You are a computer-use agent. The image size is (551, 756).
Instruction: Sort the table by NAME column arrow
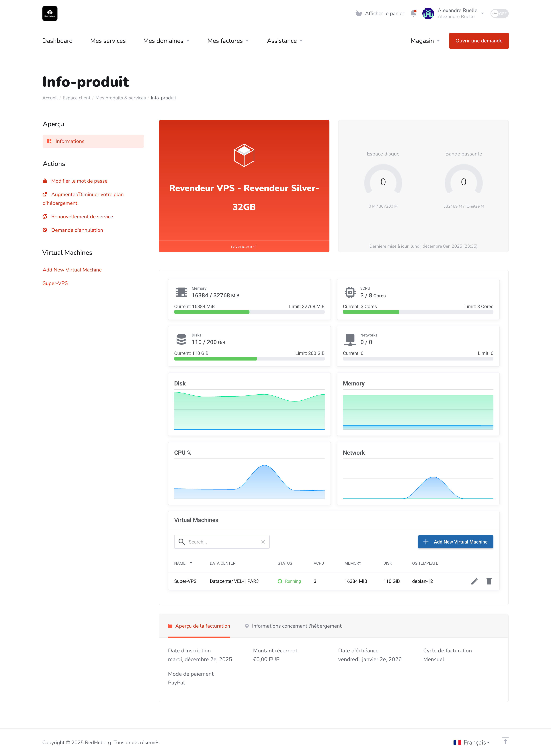191,563
